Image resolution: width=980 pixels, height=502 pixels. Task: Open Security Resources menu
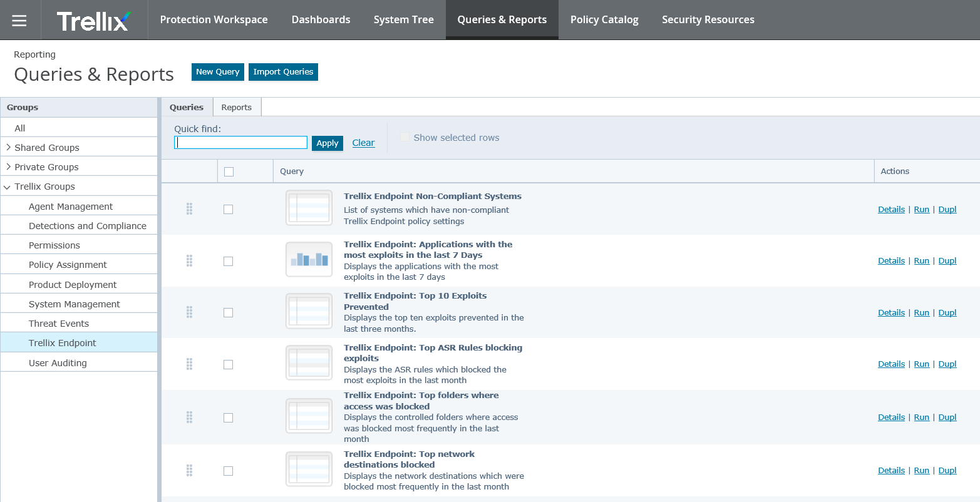pyautogui.click(x=708, y=19)
